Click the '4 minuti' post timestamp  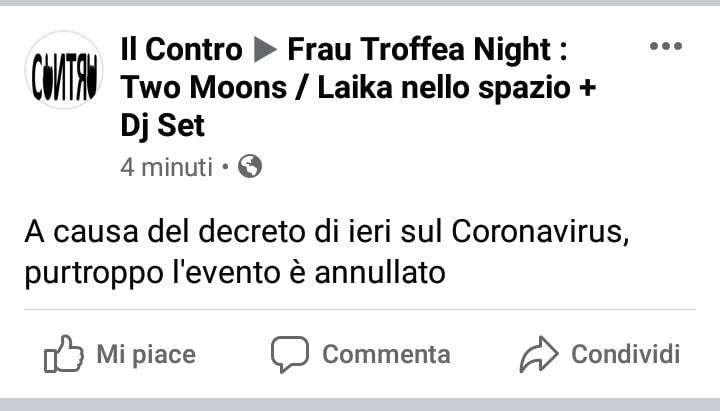(167, 167)
